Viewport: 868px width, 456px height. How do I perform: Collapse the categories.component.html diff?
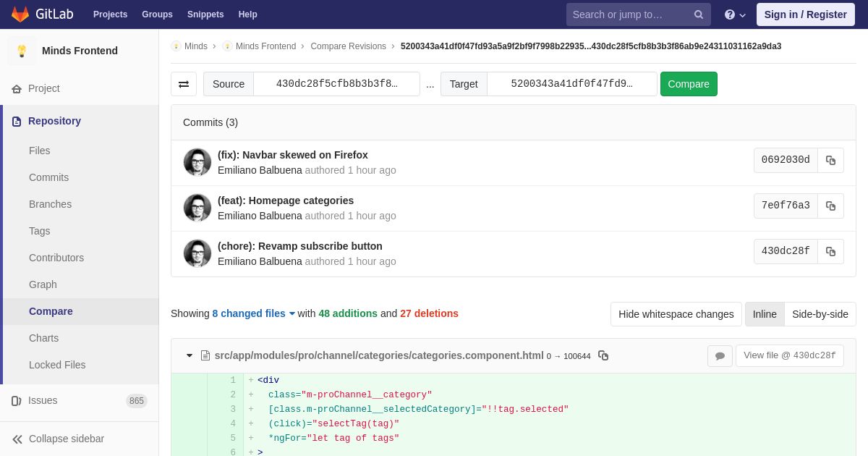pos(190,355)
